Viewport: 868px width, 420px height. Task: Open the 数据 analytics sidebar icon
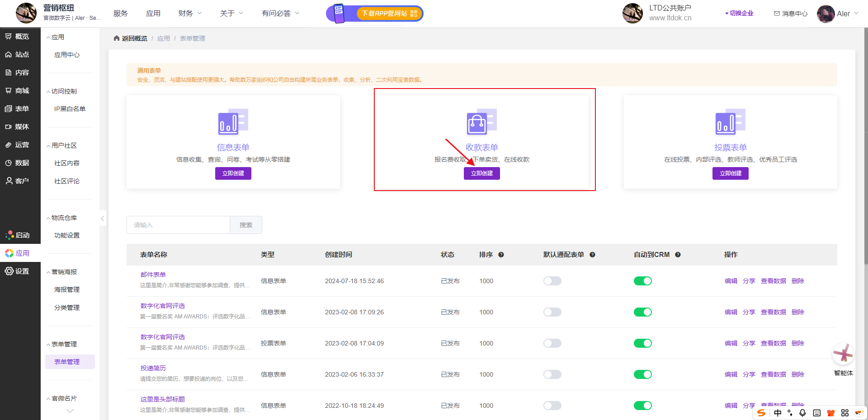[x=9, y=163]
